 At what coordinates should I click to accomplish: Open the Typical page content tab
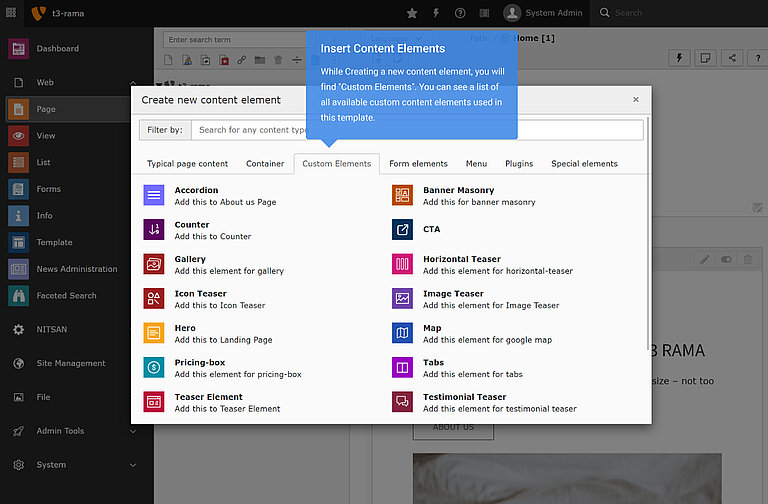click(x=188, y=164)
